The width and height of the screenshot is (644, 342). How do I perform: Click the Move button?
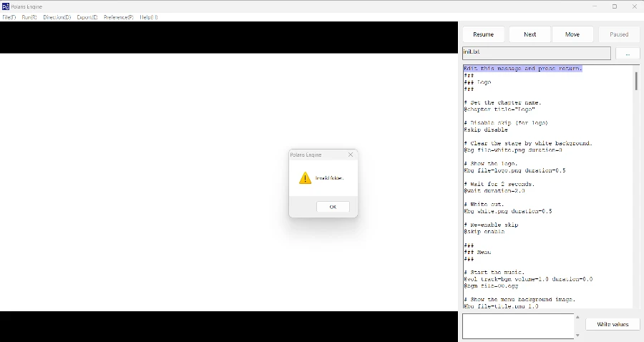coord(572,34)
